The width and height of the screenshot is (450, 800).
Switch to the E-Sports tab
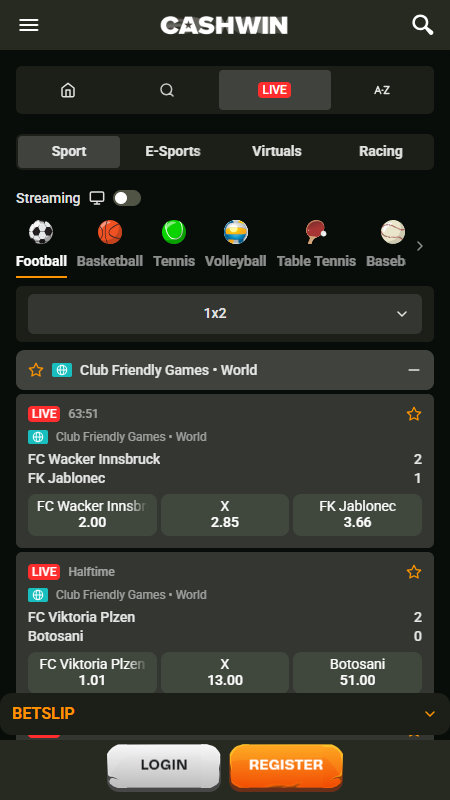[x=173, y=152]
